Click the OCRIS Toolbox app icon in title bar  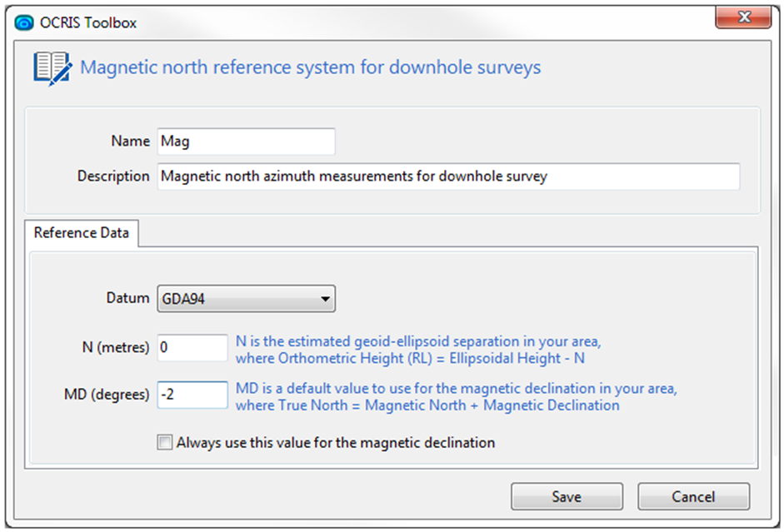24,23
